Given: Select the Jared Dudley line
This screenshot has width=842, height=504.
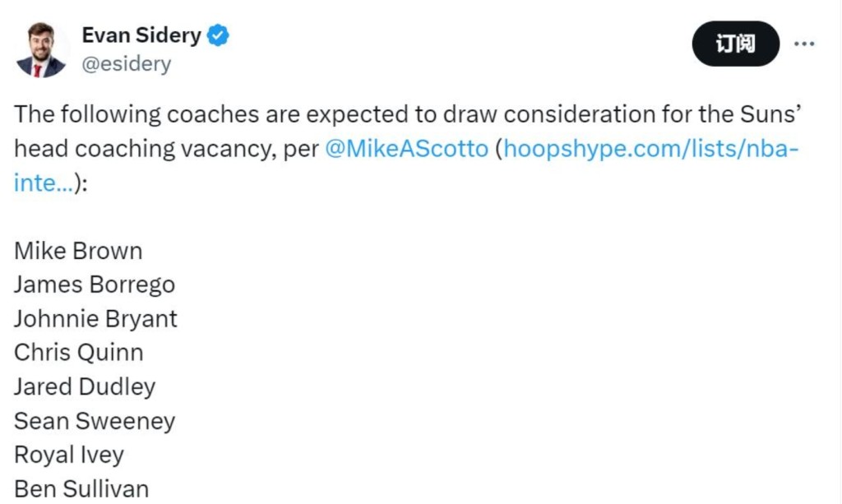Looking at the screenshot, I should pos(85,386).
